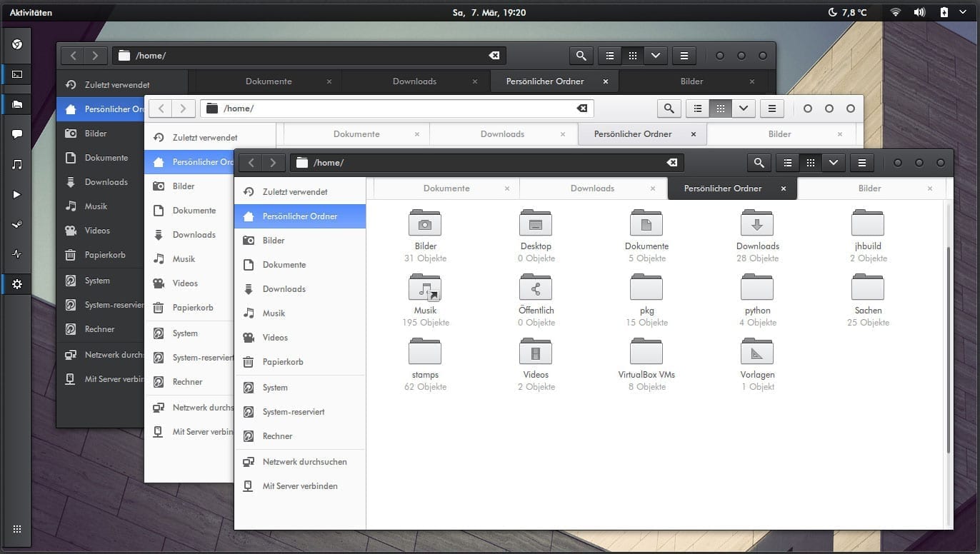Click search icon in front window toolbar
Screen dimensions: 980x554
[x=759, y=163]
